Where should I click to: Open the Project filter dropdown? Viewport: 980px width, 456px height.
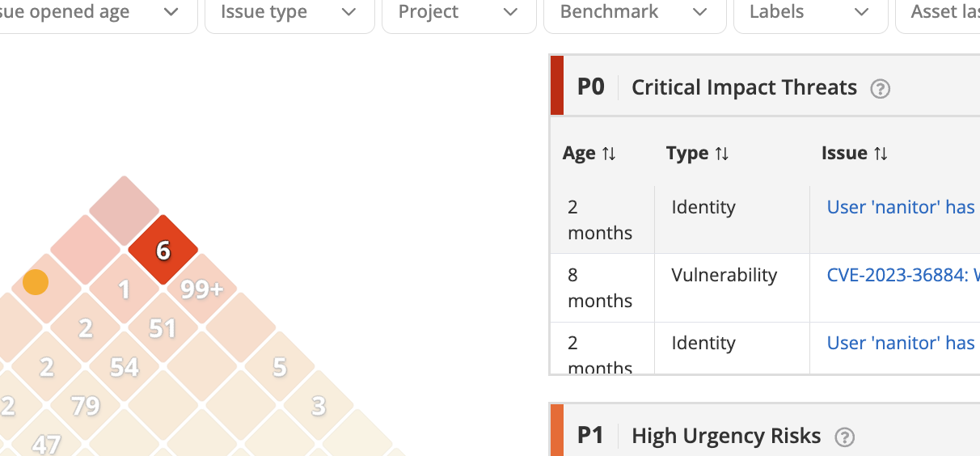(458, 12)
